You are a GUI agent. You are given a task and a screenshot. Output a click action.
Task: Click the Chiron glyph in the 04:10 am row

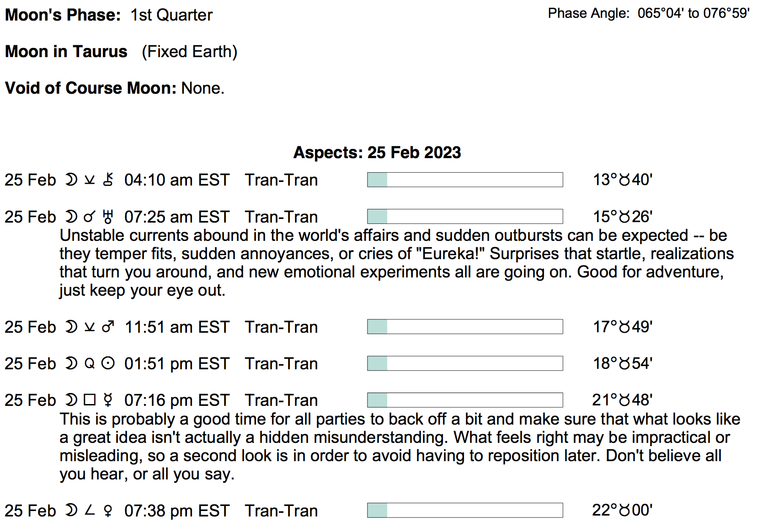point(108,180)
